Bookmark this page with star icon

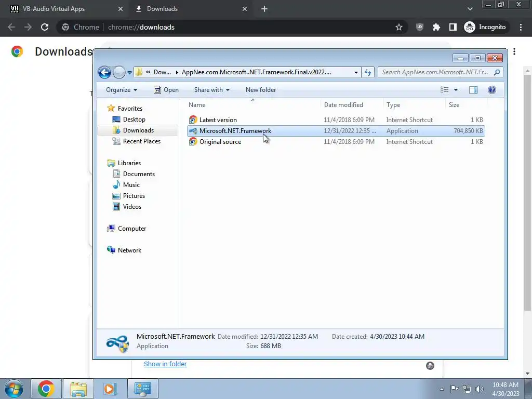click(x=398, y=27)
